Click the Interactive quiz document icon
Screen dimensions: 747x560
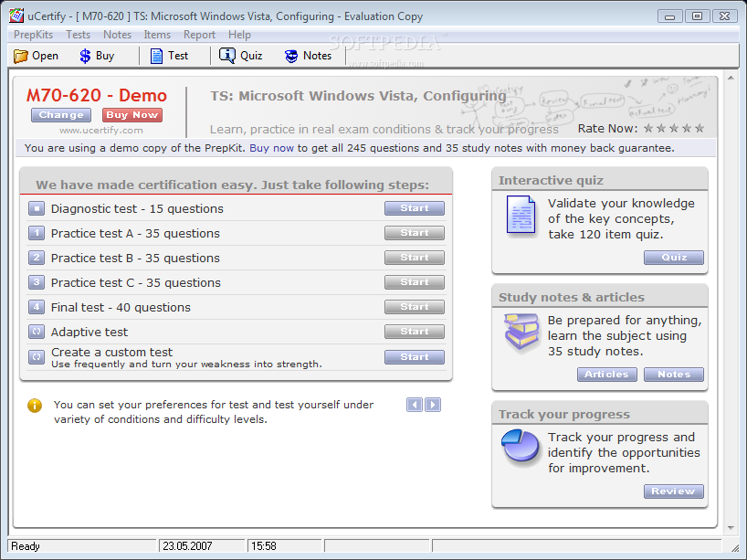click(521, 215)
